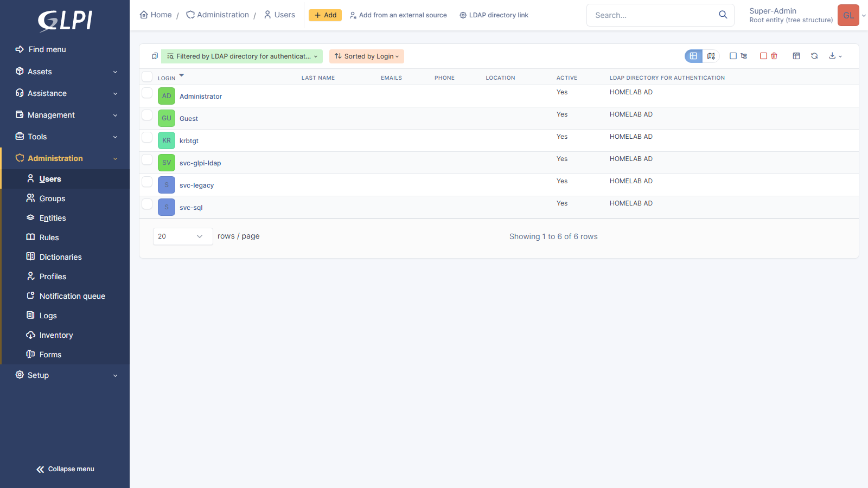
Task: Expand the Assets menu
Action: [65, 72]
